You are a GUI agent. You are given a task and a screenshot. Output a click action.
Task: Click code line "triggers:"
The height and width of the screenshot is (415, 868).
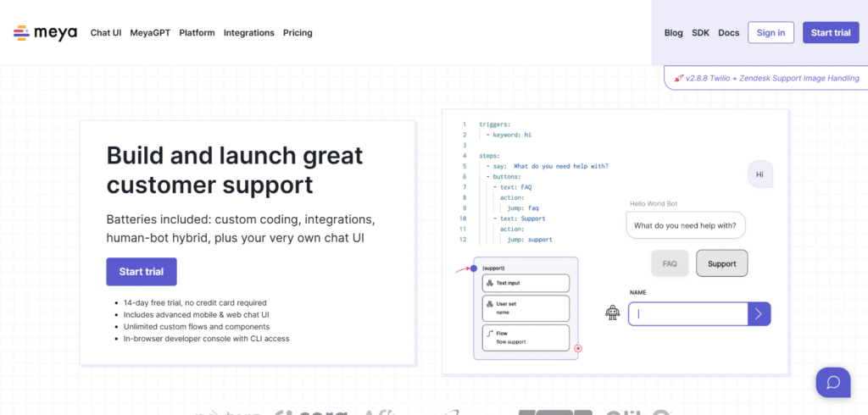tap(494, 124)
